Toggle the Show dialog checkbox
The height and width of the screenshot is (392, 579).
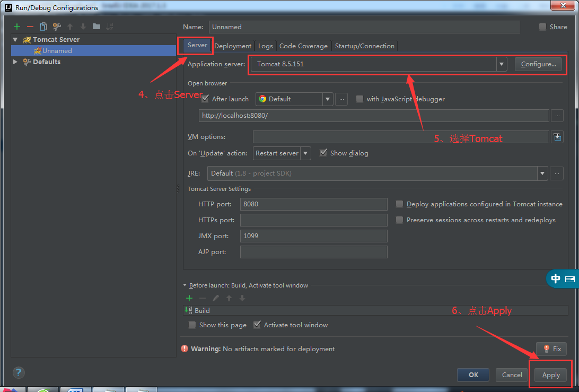coord(323,153)
